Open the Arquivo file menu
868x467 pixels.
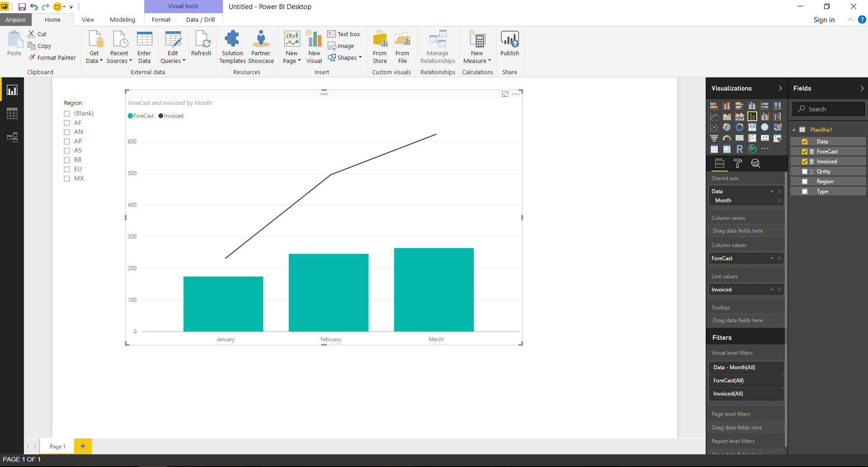coord(15,19)
